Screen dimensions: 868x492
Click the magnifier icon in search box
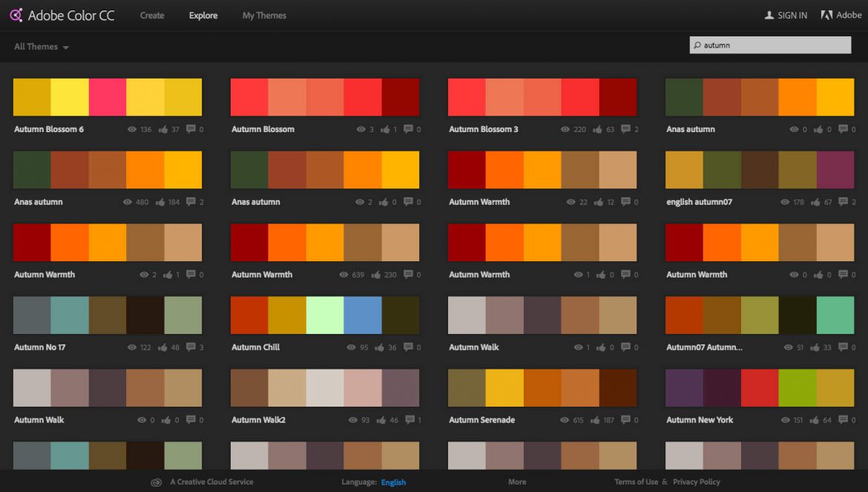697,45
